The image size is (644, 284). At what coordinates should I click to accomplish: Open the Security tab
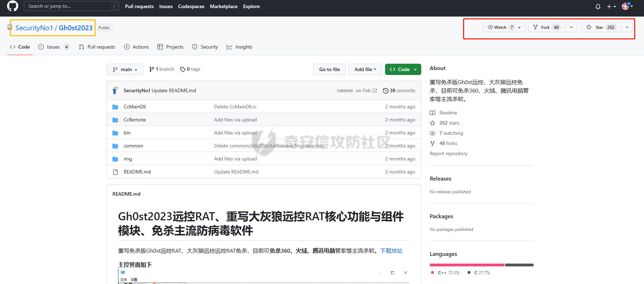tap(205, 47)
